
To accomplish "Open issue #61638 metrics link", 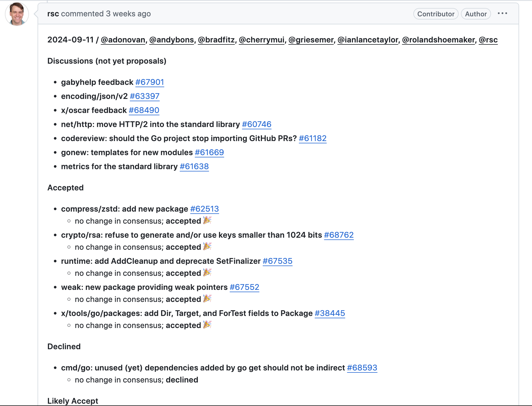I will (194, 167).
